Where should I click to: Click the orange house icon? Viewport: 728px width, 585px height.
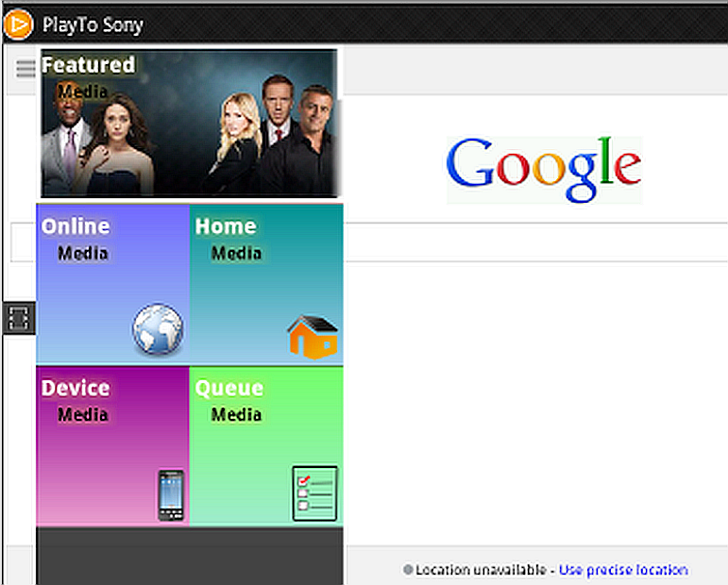coord(312,337)
